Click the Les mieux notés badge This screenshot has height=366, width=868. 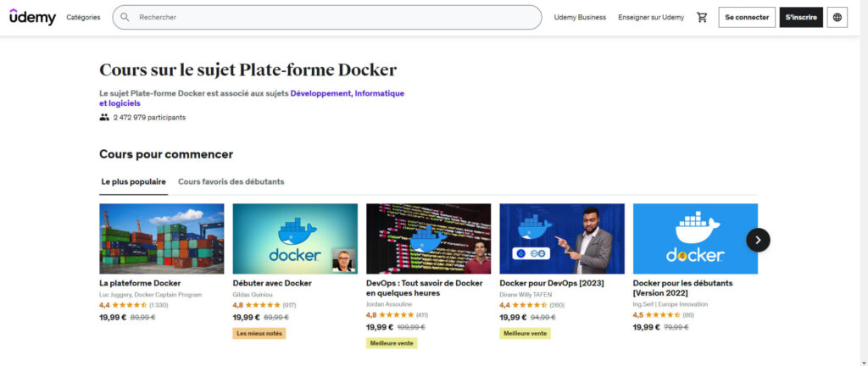point(259,333)
